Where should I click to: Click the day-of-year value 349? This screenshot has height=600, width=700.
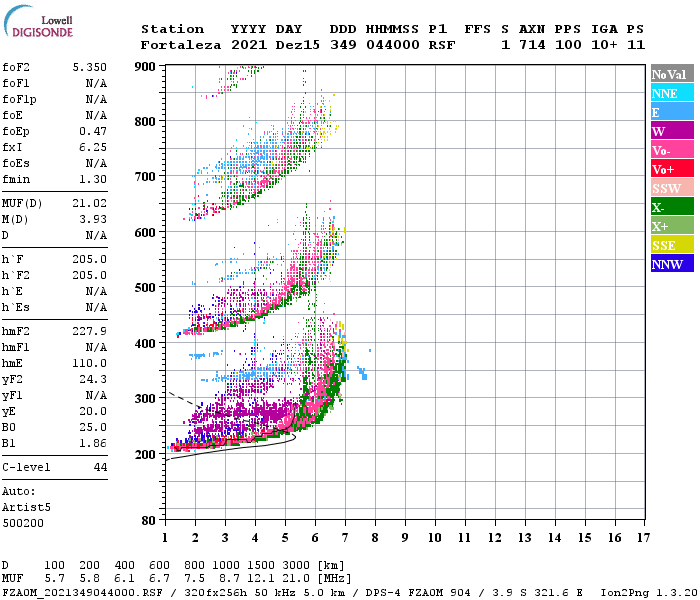point(343,45)
